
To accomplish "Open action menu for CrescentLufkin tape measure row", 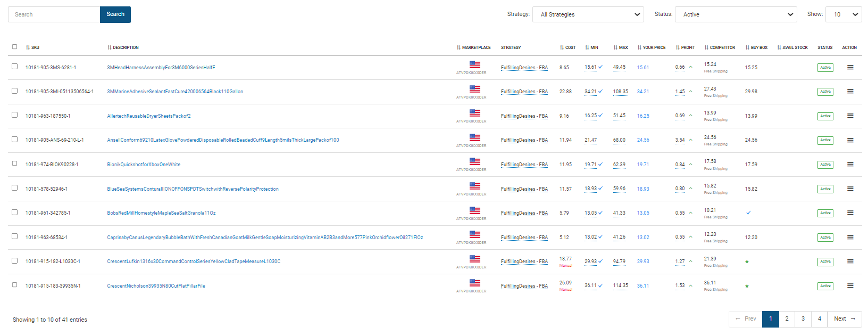I will [850, 262].
